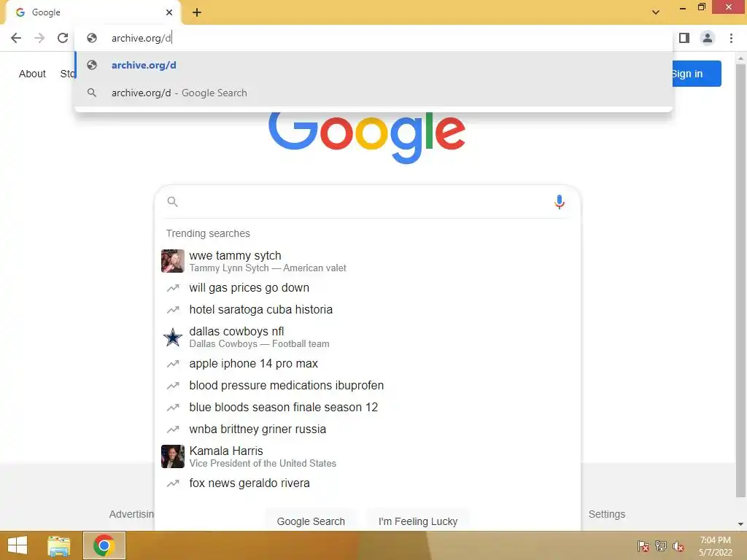
Task: Open the About link
Action: click(32, 74)
